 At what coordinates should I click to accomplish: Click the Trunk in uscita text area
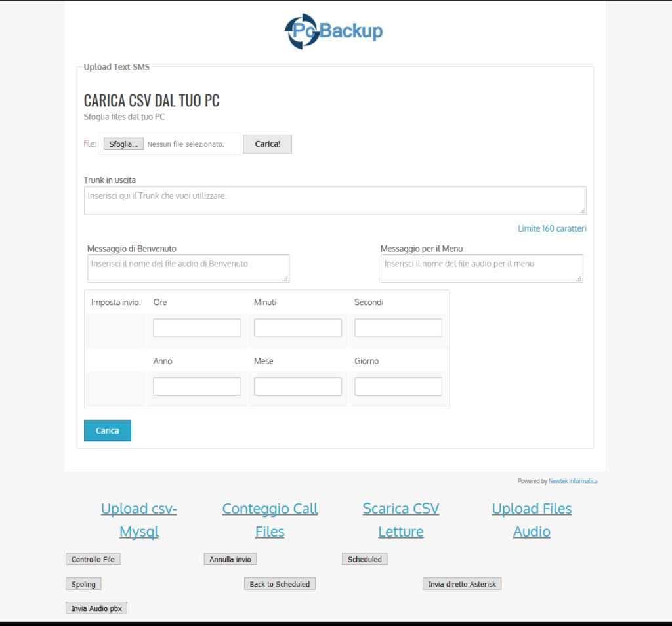click(335, 199)
